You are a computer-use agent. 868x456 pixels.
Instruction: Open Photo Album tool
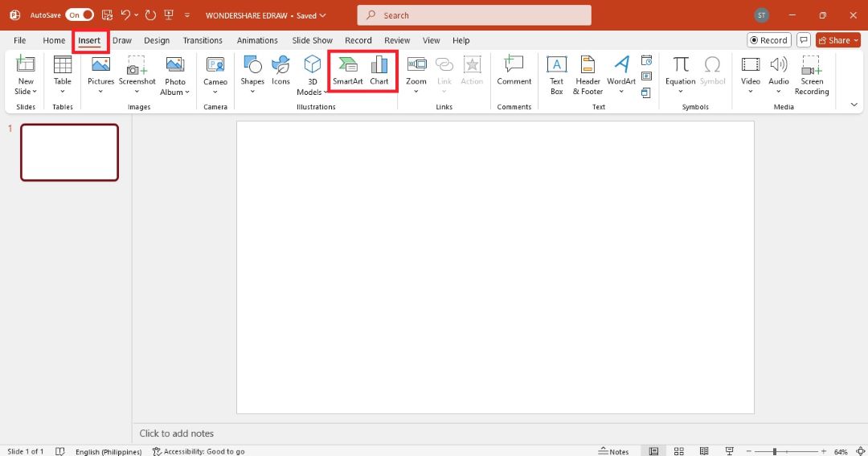click(175, 76)
